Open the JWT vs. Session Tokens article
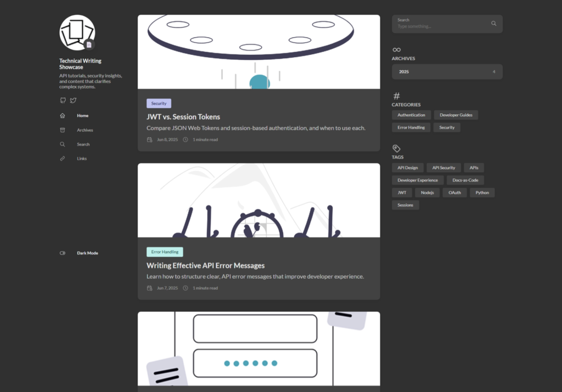This screenshot has height=392, width=562. tap(183, 117)
